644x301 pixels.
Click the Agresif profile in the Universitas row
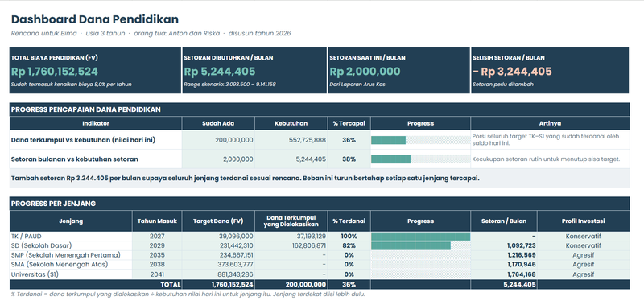(x=583, y=274)
